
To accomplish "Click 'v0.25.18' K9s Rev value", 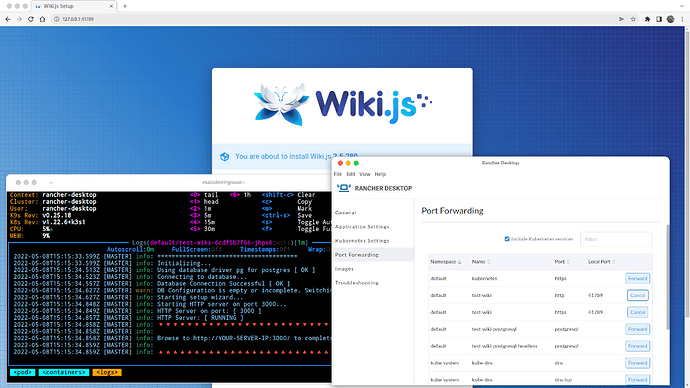I will tap(57, 216).
